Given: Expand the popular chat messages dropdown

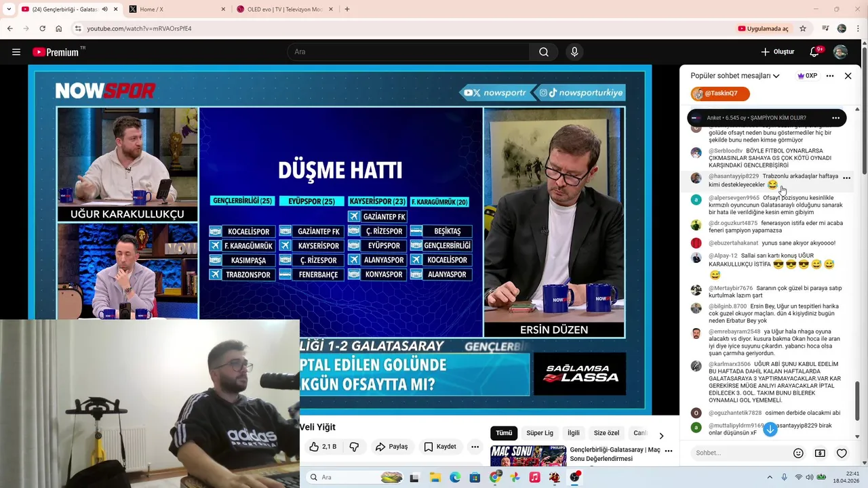Looking at the screenshot, I should [x=735, y=76].
